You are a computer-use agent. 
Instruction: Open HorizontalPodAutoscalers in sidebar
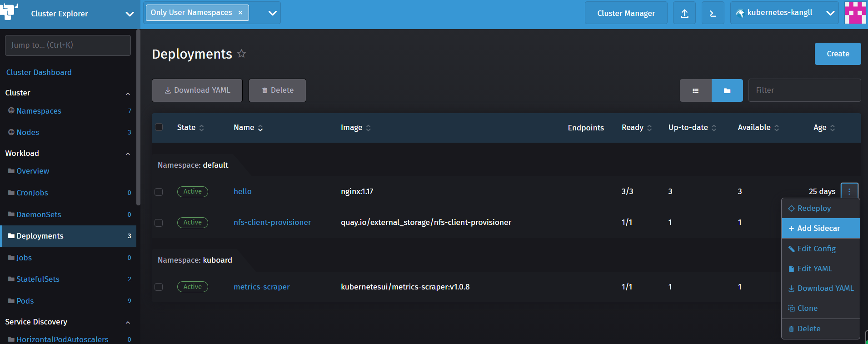pyautogui.click(x=62, y=339)
